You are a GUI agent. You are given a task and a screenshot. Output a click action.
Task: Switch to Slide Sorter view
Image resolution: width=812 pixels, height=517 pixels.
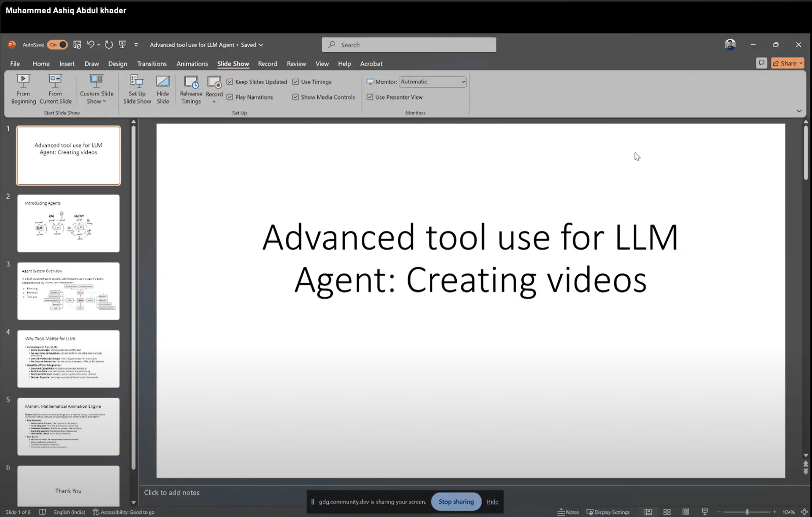click(x=667, y=512)
